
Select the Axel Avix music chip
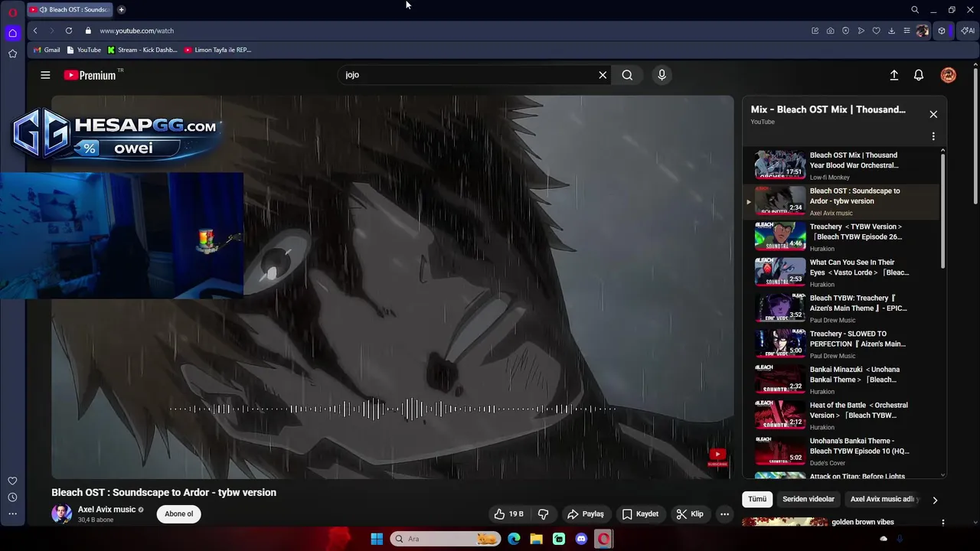coord(882,499)
